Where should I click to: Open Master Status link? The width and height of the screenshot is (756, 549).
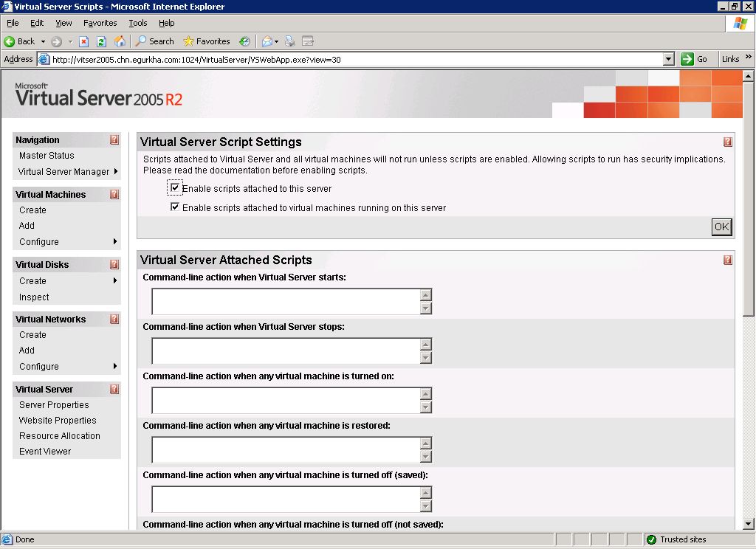point(47,155)
